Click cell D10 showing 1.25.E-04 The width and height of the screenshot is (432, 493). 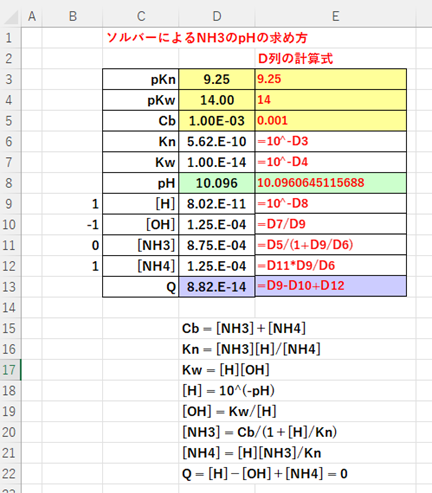pyautogui.click(x=217, y=224)
